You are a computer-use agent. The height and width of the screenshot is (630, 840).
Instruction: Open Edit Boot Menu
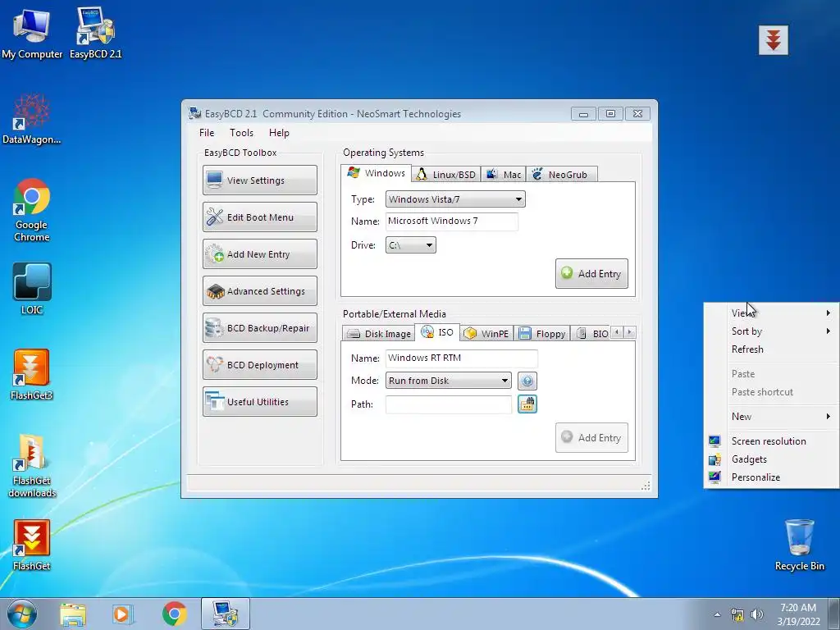[260, 217]
